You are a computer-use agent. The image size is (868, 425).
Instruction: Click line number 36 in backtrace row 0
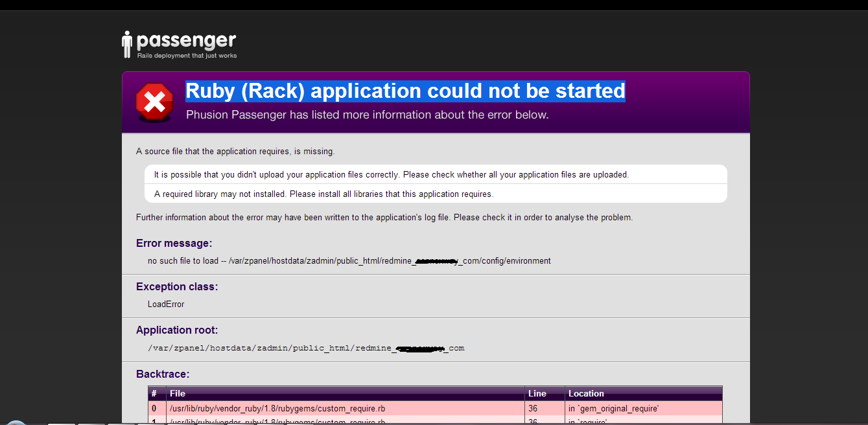(x=534, y=409)
